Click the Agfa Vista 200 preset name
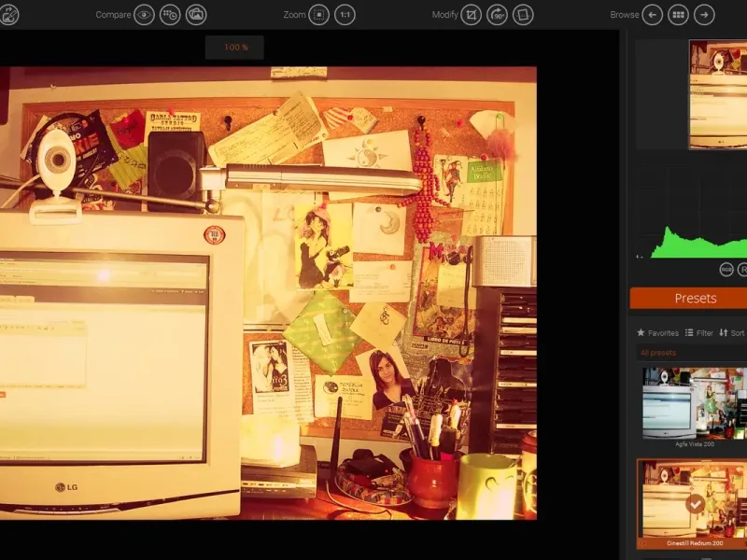Viewport: 747px width, 560px height. [695, 444]
